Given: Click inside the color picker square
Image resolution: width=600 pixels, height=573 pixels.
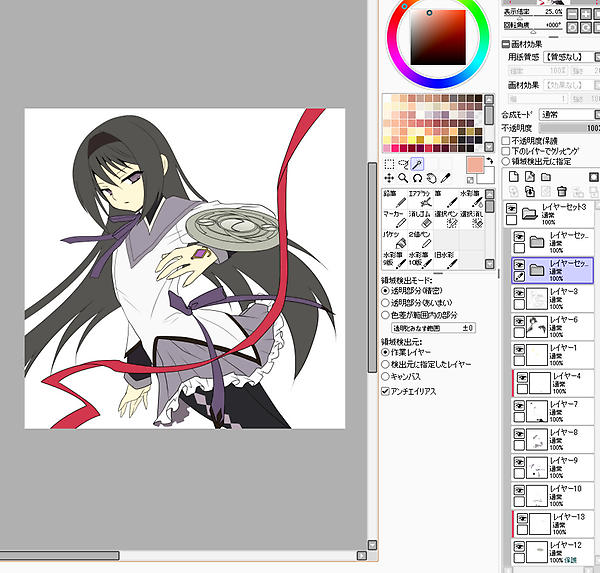Looking at the screenshot, I should tap(438, 37).
